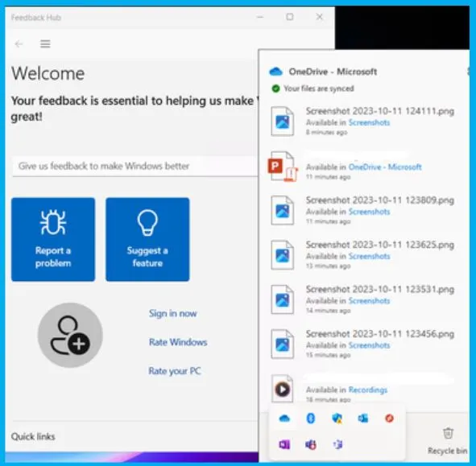Open Screenshots folder link under 124111.png

pos(369,122)
